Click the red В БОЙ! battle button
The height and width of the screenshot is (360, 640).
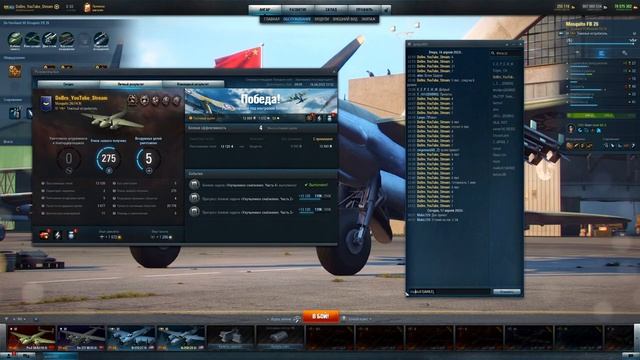(320, 316)
